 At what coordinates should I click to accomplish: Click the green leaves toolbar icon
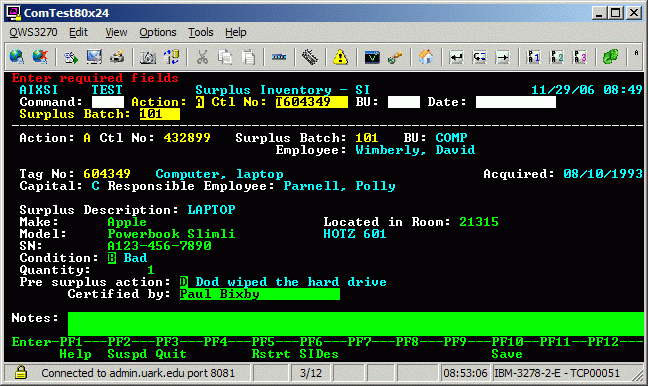tap(610, 57)
